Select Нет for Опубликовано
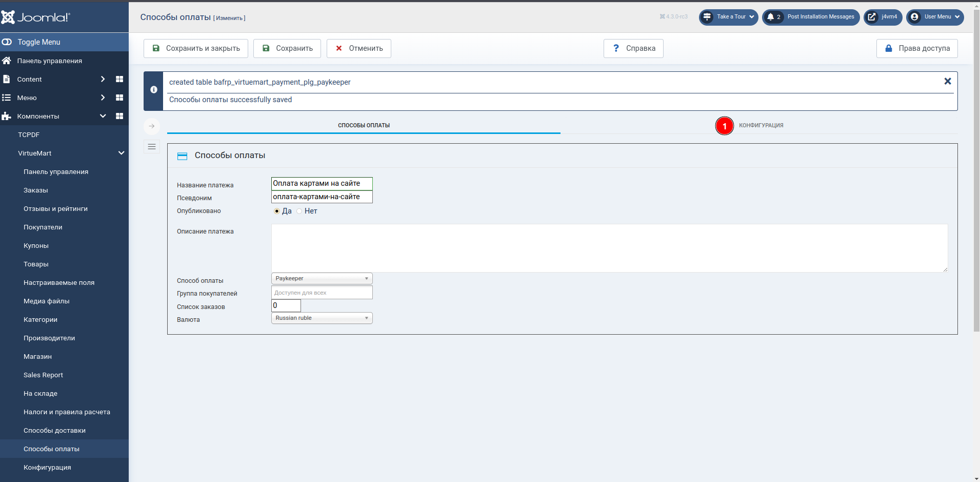Image resolution: width=980 pixels, height=482 pixels. coord(299,211)
